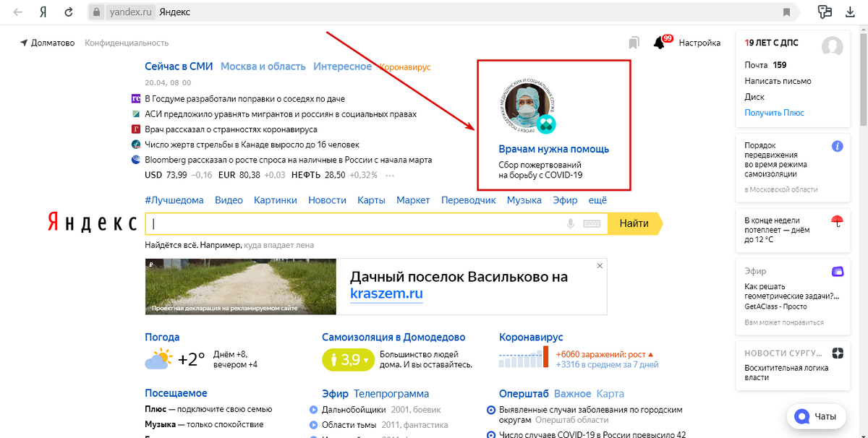Click the coronavirus infections bar chart
This screenshot has height=438, width=868.
click(524, 358)
